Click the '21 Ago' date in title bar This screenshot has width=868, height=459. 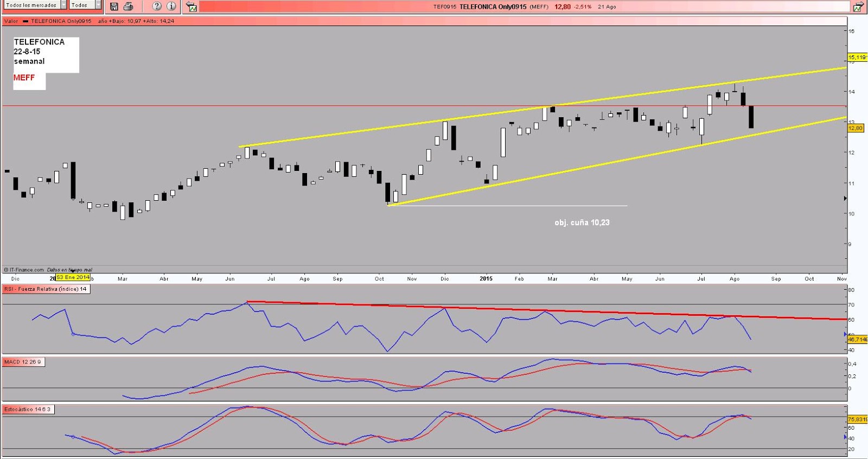(x=607, y=7)
